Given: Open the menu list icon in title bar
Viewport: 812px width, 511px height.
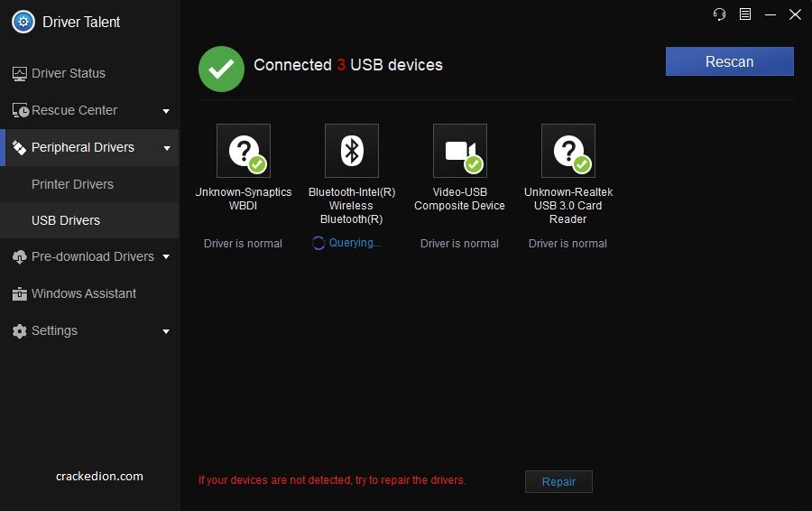Looking at the screenshot, I should click(x=745, y=14).
